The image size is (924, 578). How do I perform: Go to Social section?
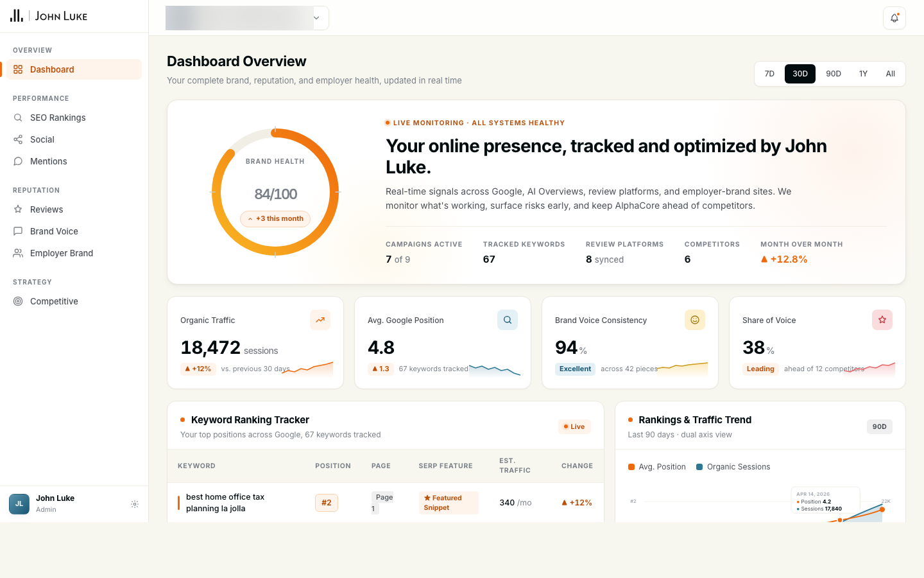pos(74,139)
